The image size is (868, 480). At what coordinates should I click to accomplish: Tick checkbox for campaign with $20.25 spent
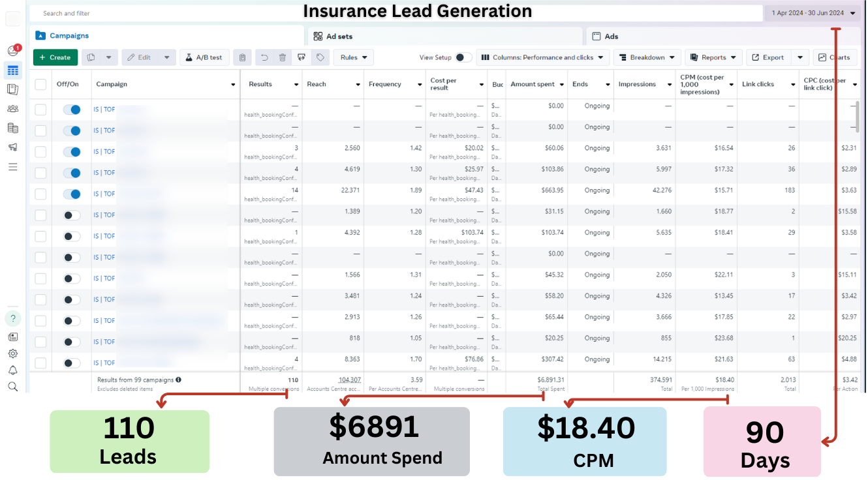(x=40, y=342)
